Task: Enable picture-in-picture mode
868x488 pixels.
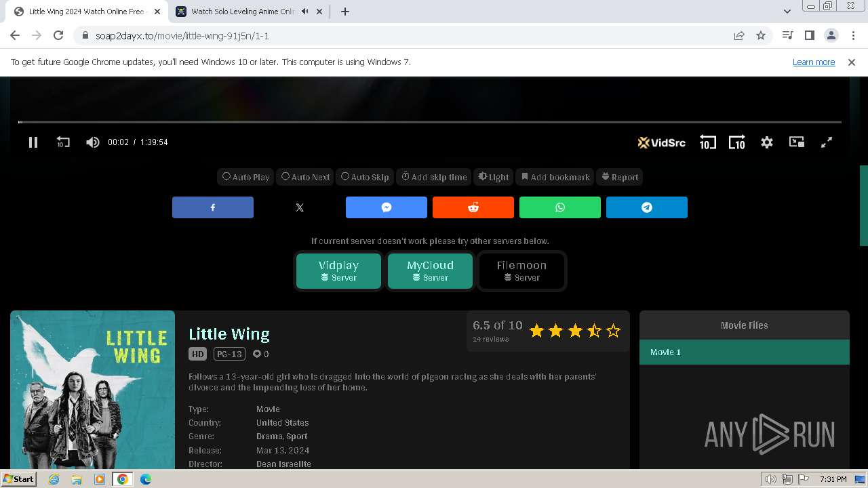Action: pyautogui.click(x=797, y=142)
